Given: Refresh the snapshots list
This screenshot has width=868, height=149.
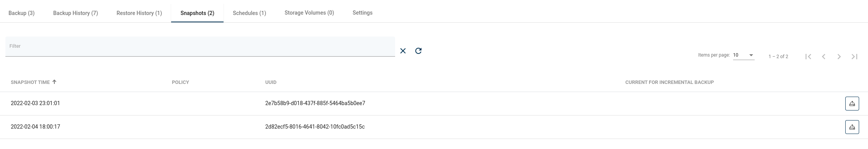Looking at the screenshot, I should 418,51.
